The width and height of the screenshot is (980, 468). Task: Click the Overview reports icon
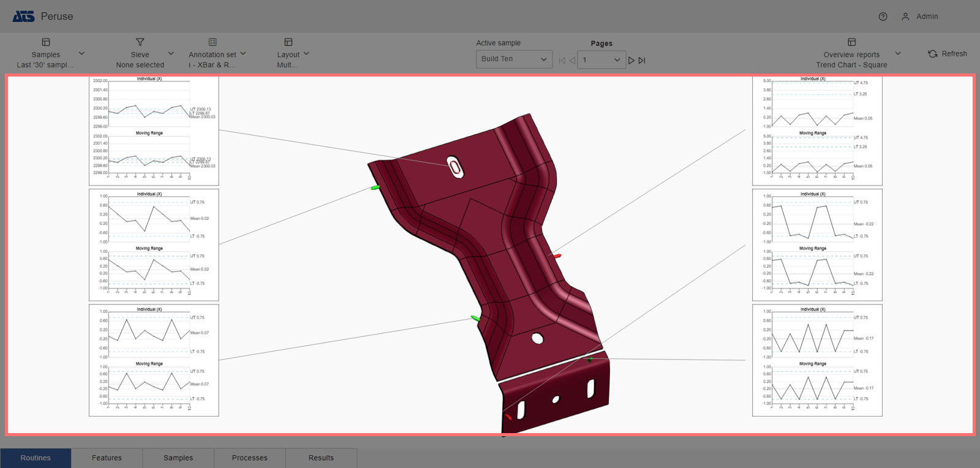tap(851, 42)
